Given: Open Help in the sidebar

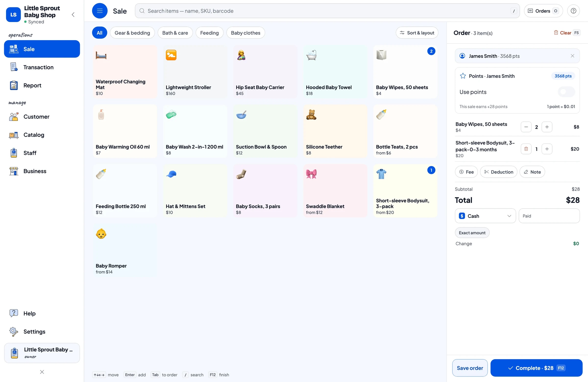Looking at the screenshot, I should (x=42, y=313).
